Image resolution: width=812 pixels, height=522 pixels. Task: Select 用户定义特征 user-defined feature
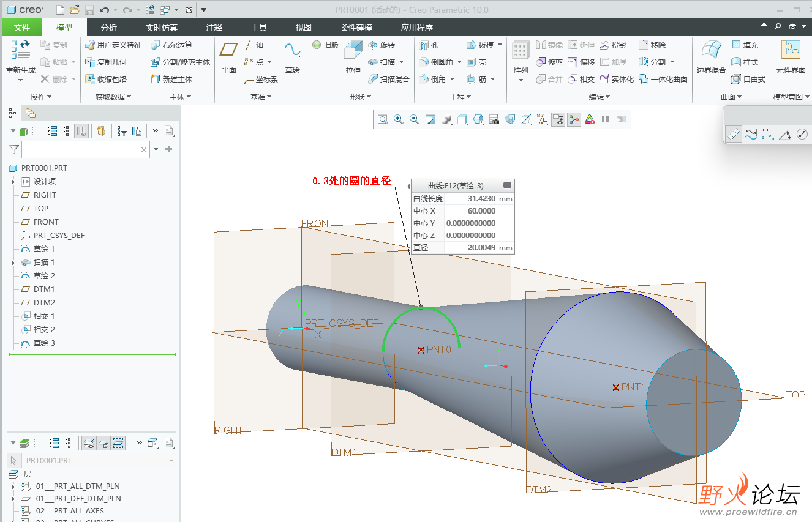pos(113,45)
